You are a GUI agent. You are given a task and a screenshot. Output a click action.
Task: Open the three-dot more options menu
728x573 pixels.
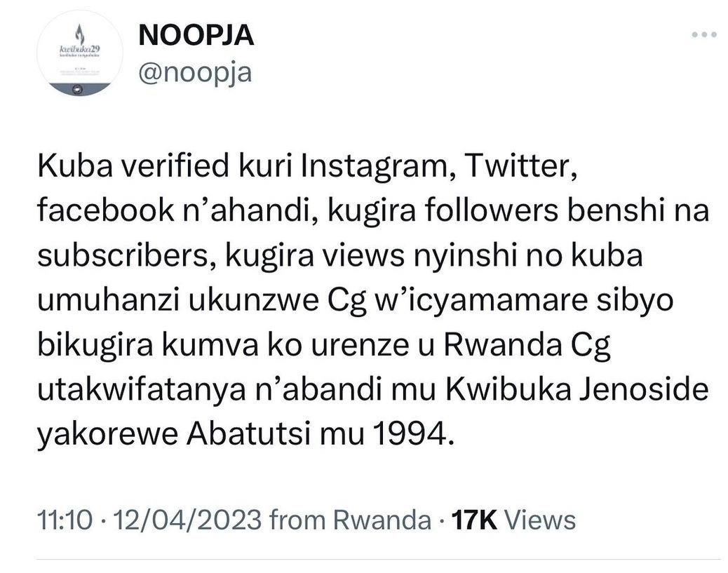(x=703, y=34)
